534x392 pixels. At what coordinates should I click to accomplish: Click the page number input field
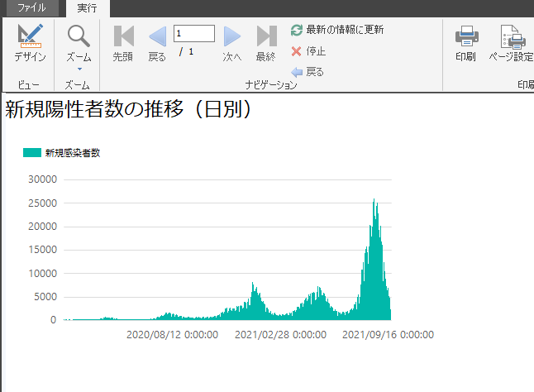click(194, 33)
